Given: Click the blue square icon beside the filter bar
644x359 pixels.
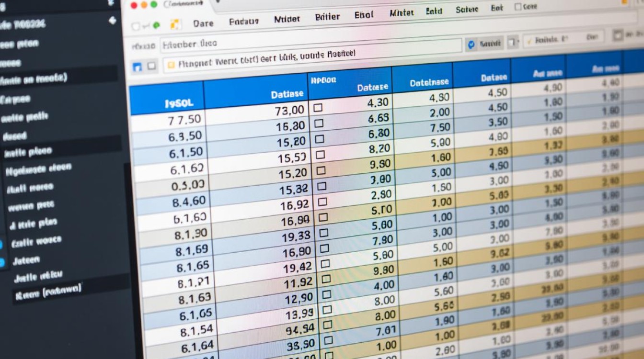Looking at the screenshot, I should 137,67.
